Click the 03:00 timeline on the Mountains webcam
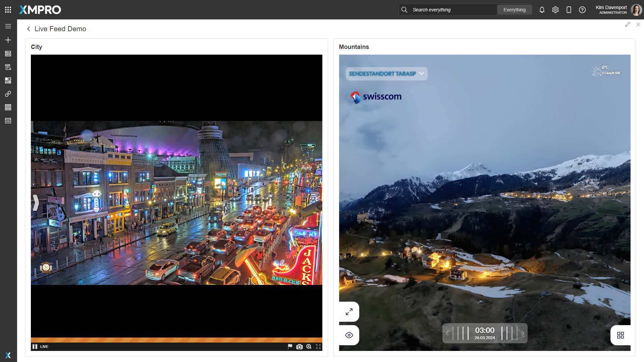 pos(485,333)
